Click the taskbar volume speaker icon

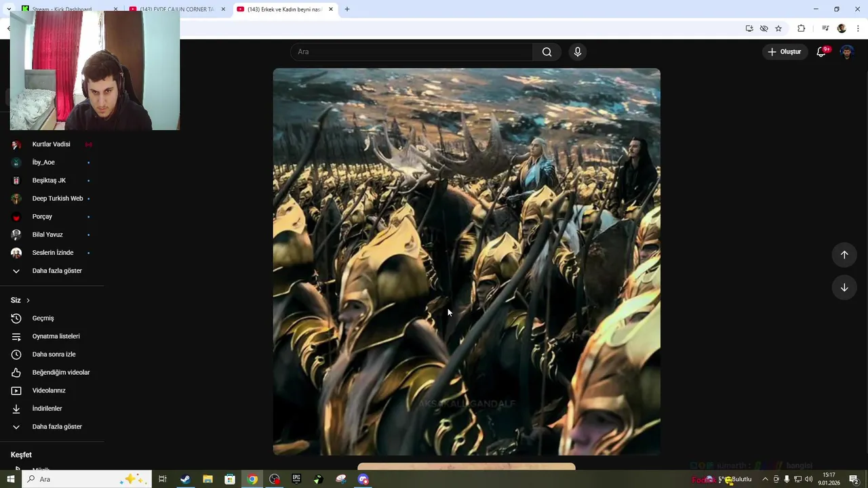(x=808, y=479)
